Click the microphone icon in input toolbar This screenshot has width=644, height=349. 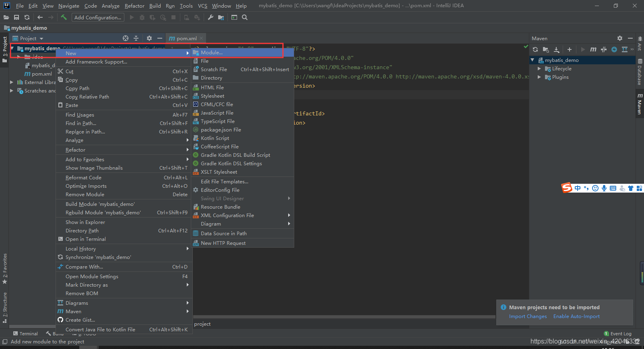604,188
